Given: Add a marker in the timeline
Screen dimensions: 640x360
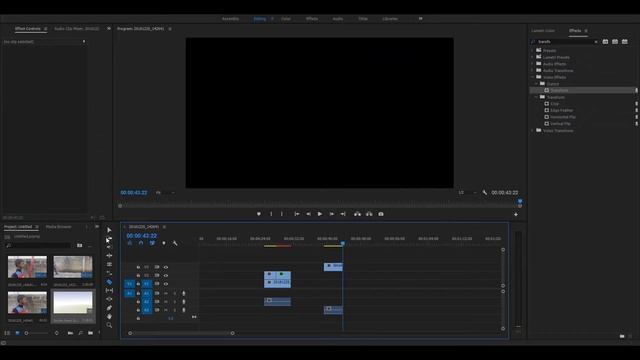Looking at the screenshot, I should [164, 243].
